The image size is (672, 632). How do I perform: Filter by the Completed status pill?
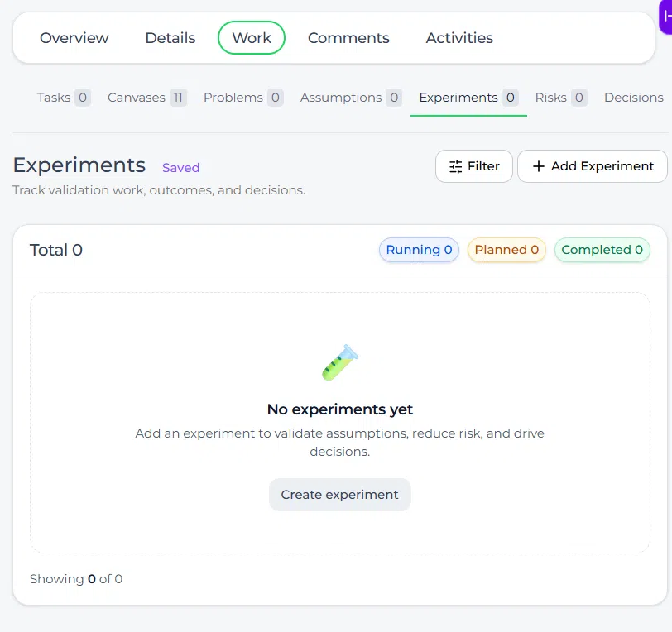(x=602, y=250)
